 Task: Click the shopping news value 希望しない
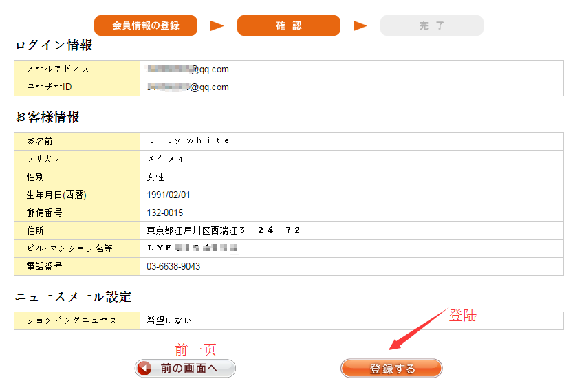[x=169, y=320]
